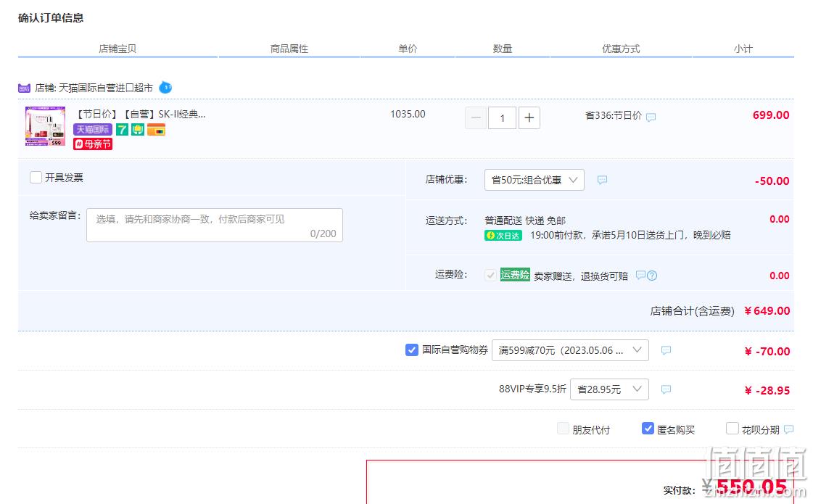Click the store total ¥649.00

[x=767, y=310]
